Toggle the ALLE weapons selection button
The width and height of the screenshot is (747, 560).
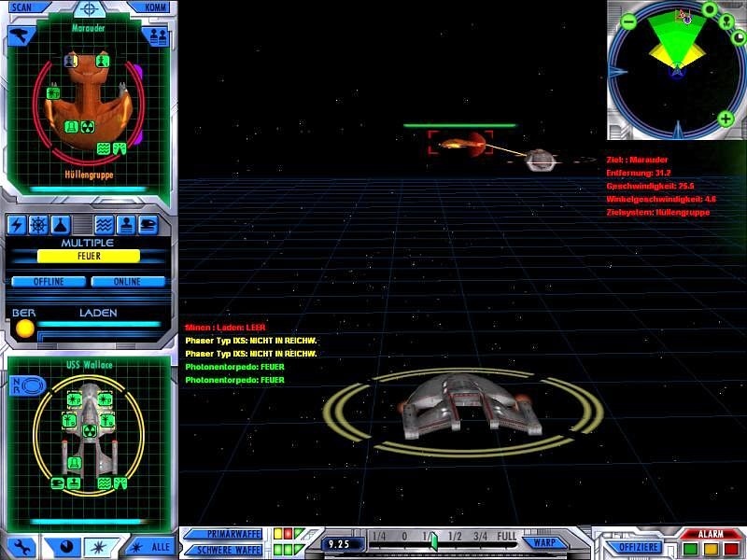pyautogui.click(x=155, y=546)
